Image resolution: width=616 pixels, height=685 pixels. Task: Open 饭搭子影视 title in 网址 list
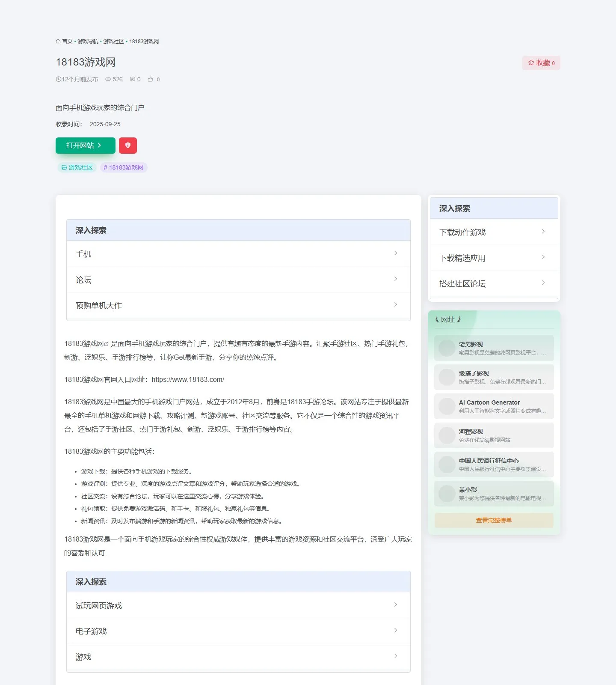474,373
